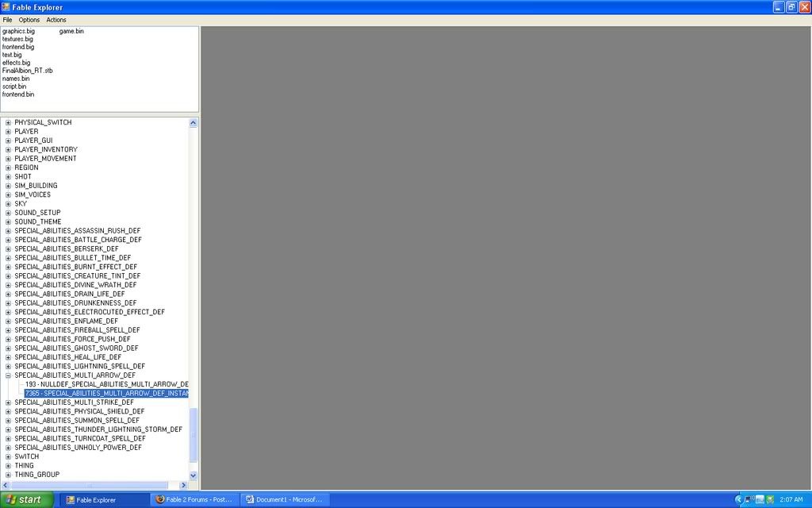Select SPECIAL_ABILITIES_BATTLE_CHARGE_DEF label
The image size is (812, 508).
78,240
